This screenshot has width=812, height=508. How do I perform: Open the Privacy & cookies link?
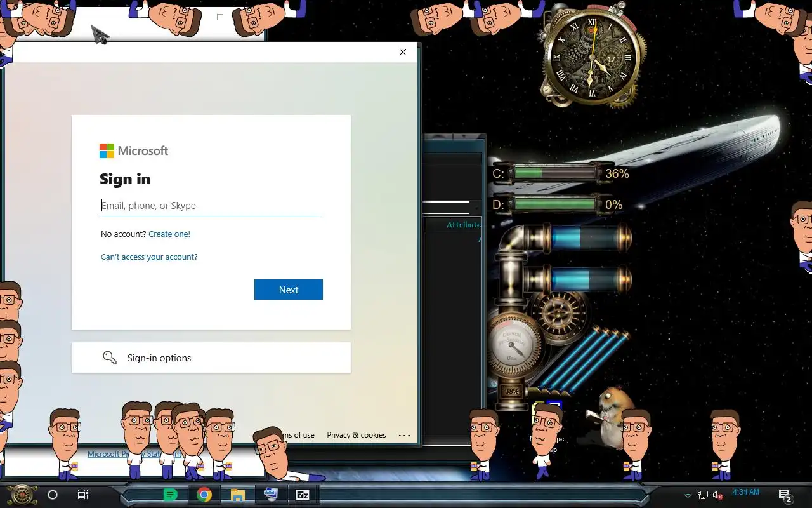pos(356,435)
